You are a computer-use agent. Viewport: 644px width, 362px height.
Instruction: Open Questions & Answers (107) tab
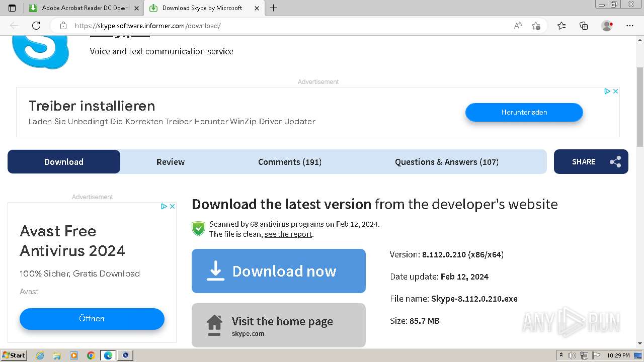pyautogui.click(x=447, y=162)
